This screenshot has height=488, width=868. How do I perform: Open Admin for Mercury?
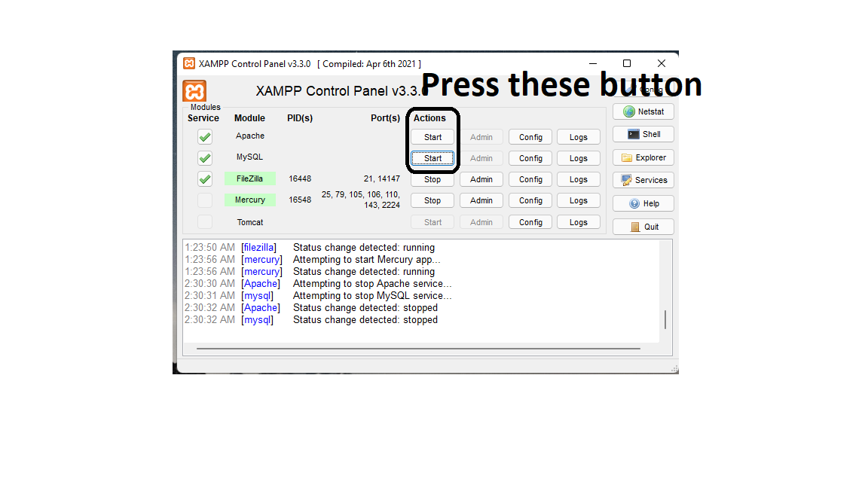pyautogui.click(x=481, y=200)
